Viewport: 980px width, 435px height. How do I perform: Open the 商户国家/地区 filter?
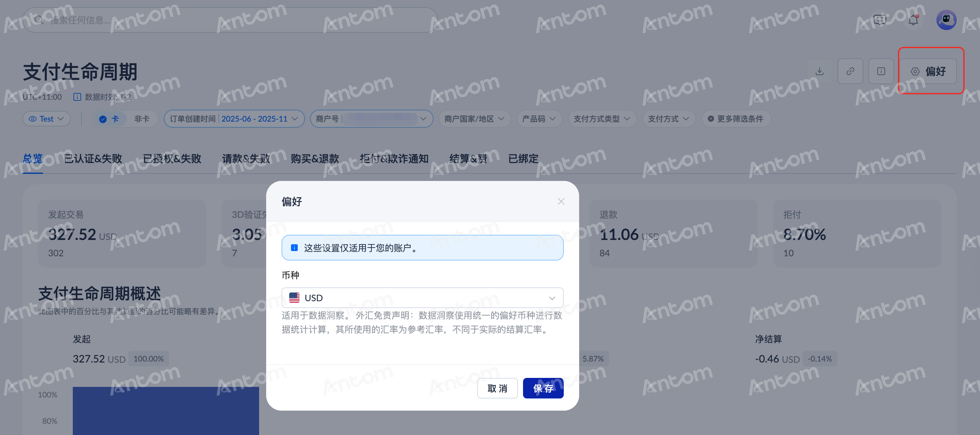474,119
